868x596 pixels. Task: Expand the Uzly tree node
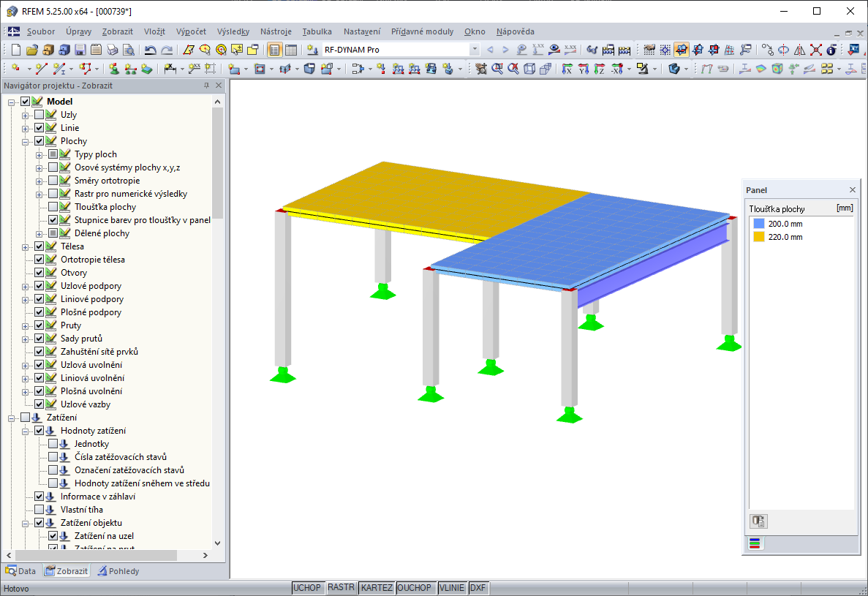click(x=25, y=116)
